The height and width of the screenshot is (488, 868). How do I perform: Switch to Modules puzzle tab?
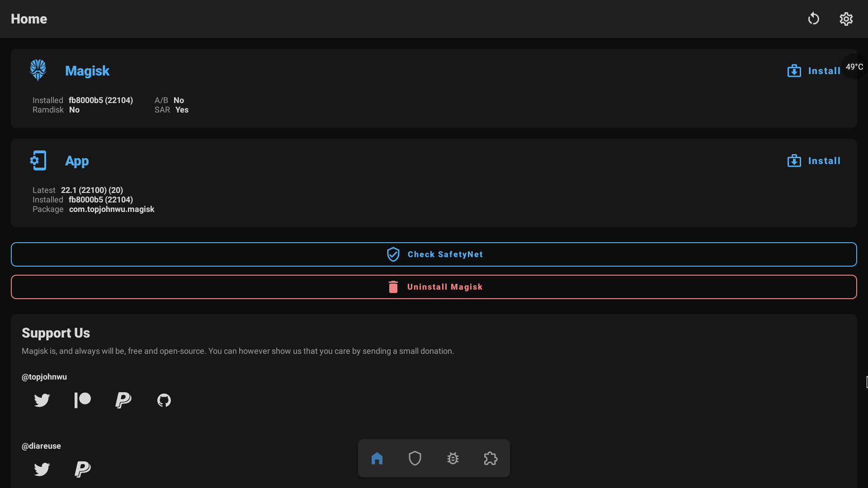[491, 458]
